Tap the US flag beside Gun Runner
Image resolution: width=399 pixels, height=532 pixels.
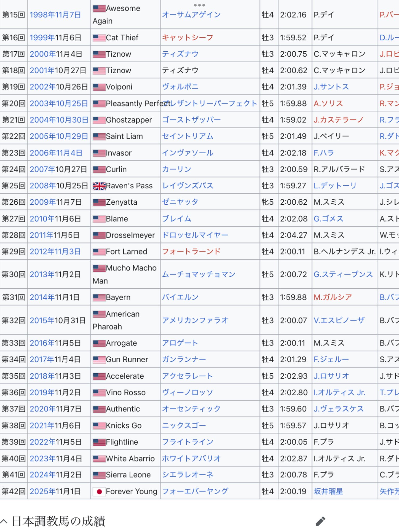pos(99,360)
